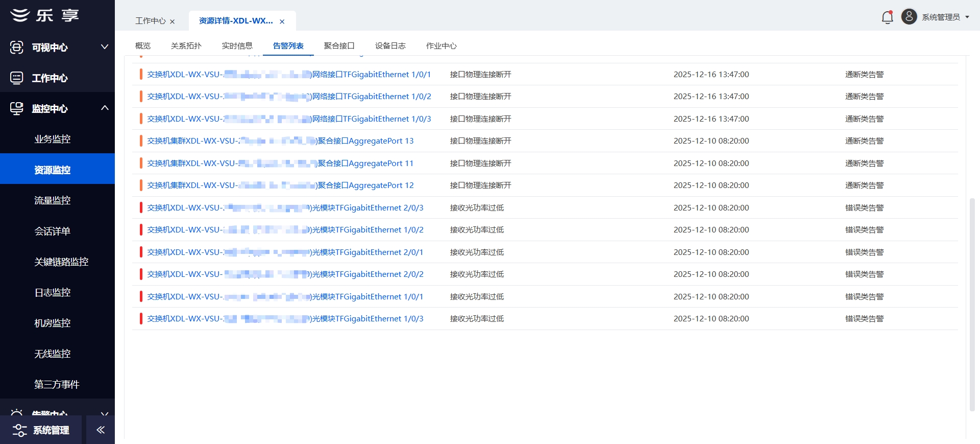The width and height of the screenshot is (980, 444).
Task: Switch to the 聚合接口 tab
Action: (339, 46)
